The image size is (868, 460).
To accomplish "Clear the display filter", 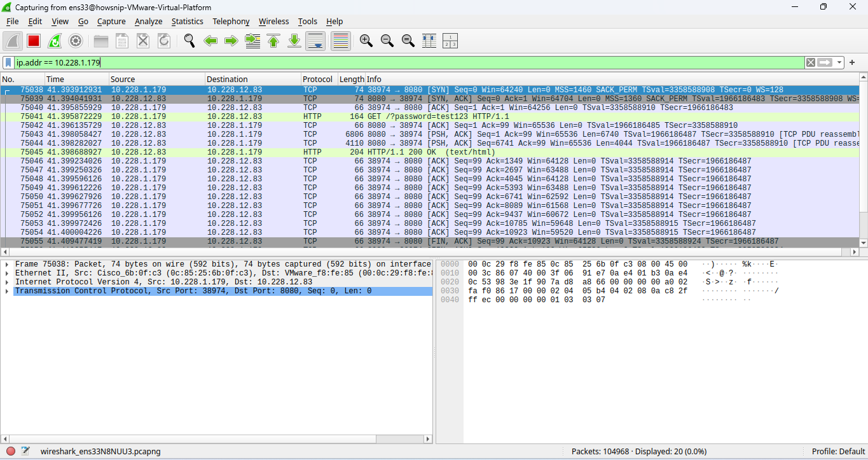I will click(810, 62).
